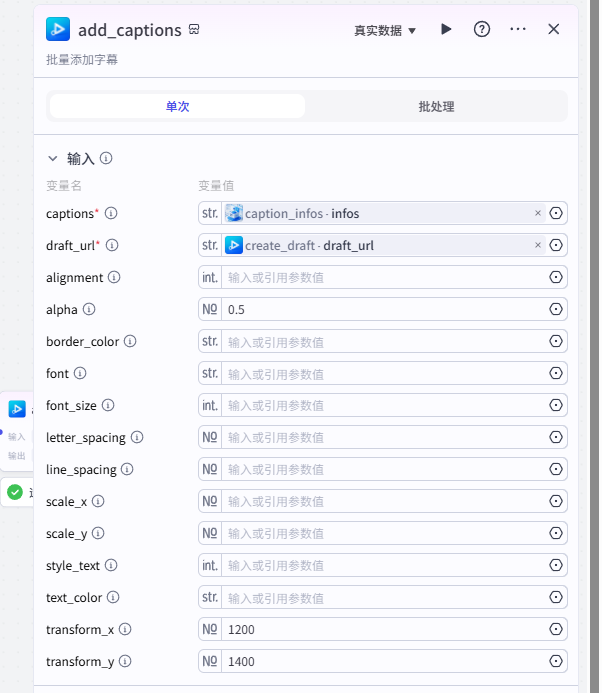Viewport: 602px width, 693px height.
Task: Select the blue plugin node icon on canvas
Action: [17, 409]
